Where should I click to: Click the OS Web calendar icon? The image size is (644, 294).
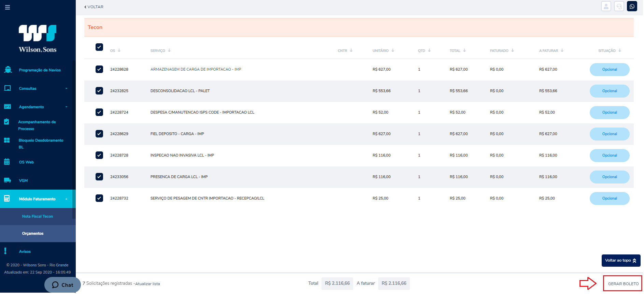pyautogui.click(x=7, y=162)
